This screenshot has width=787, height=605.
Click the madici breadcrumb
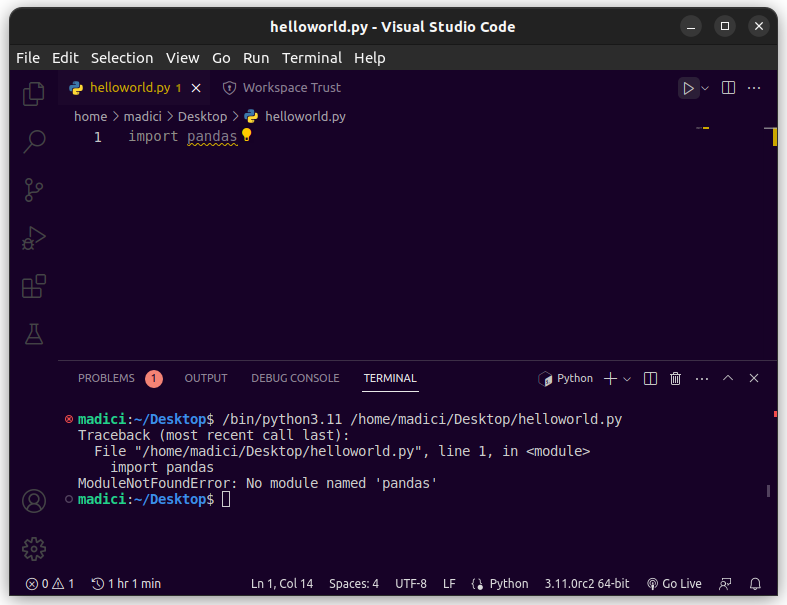coord(143,116)
